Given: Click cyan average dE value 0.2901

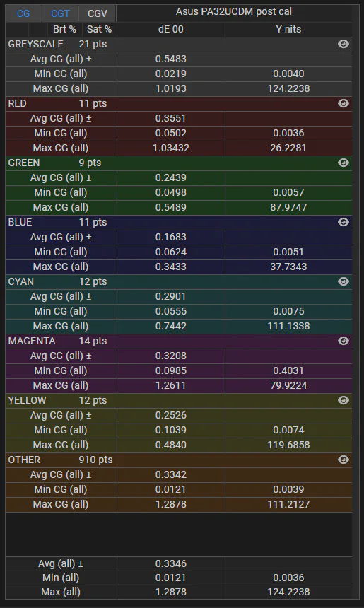Looking at the screenshot, I should [x=171, y=296].
